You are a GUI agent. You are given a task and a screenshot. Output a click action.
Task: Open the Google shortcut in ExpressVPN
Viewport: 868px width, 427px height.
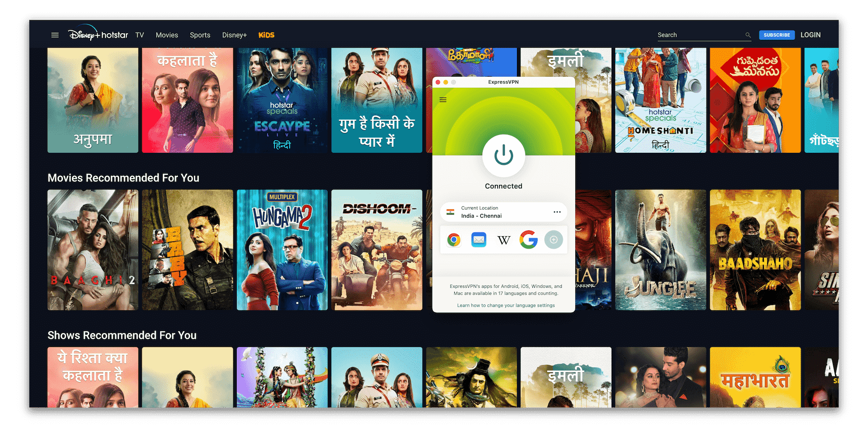pyautogui.click(x=529, y=240)
